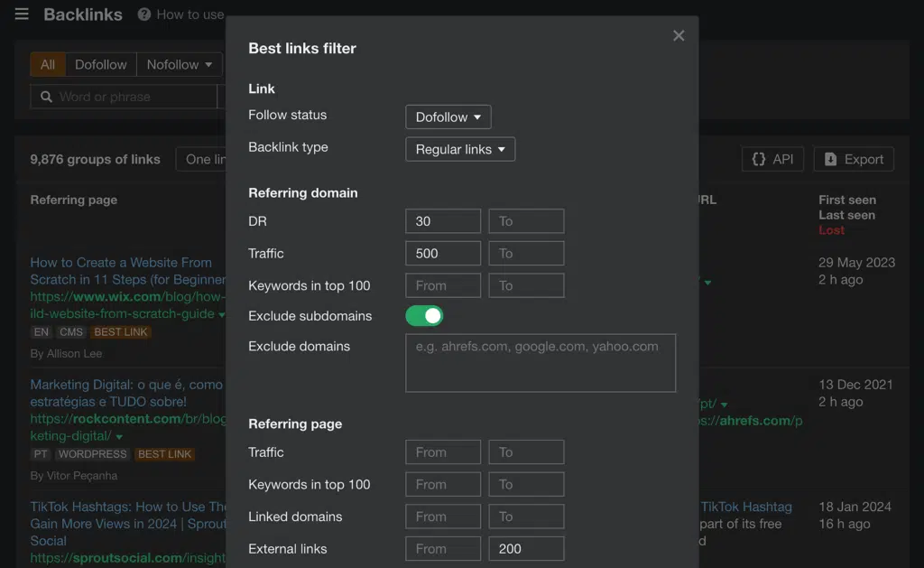Click the referring domain Traffic minimum field
Image resolution: width=924 pixels, height=568 pixels.
(x=442, y=254)
